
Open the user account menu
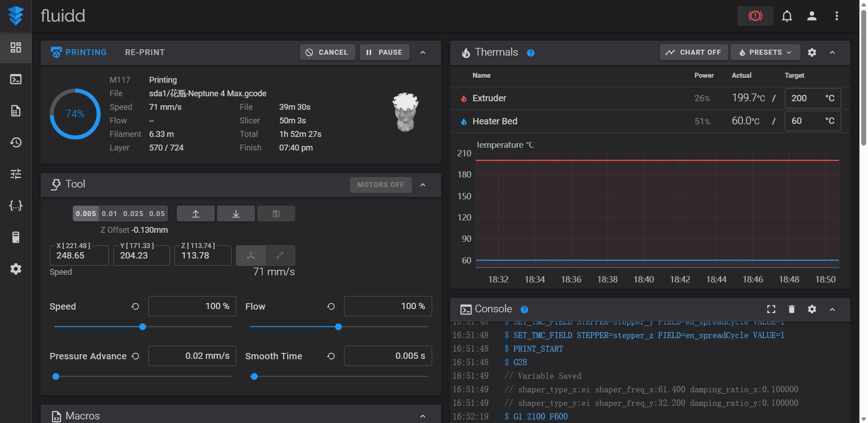[x=812, y=16]
